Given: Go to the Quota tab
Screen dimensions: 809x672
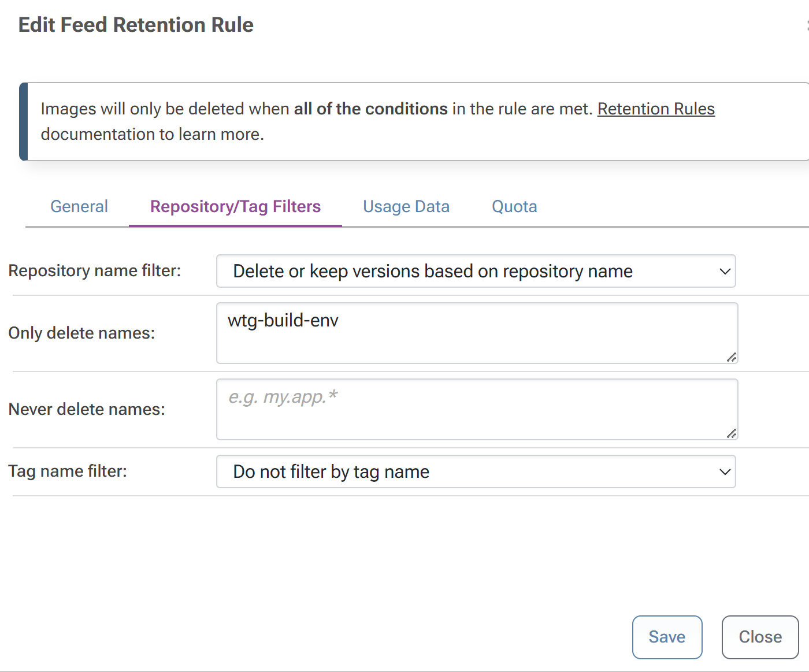Looking at the screenshot, I should (514, 206).
